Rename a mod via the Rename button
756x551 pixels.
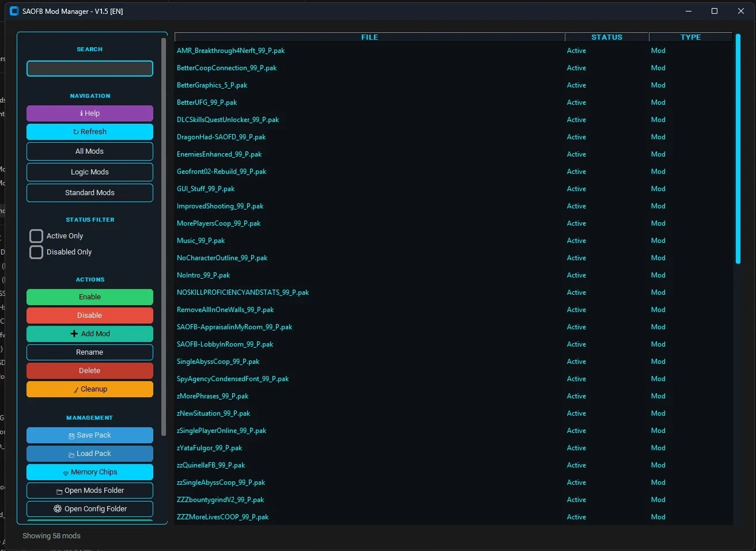coord(89,352)
